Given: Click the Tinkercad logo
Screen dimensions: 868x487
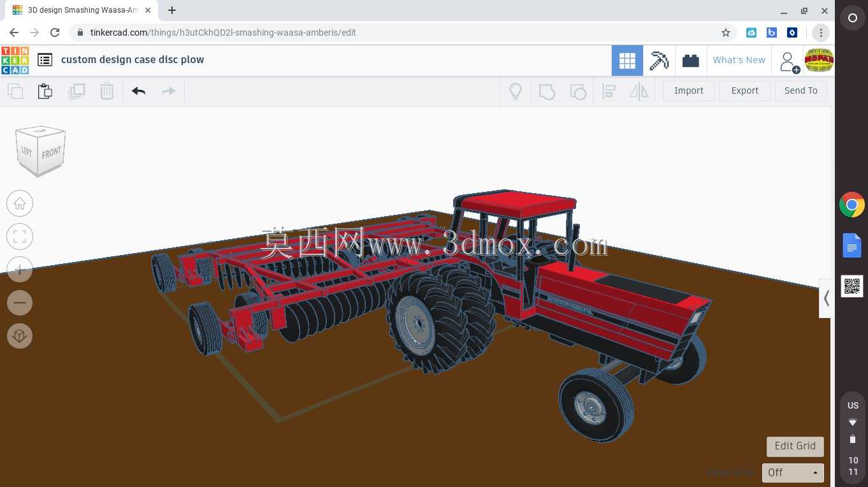Looking at the screenshot, I should 15,61.
